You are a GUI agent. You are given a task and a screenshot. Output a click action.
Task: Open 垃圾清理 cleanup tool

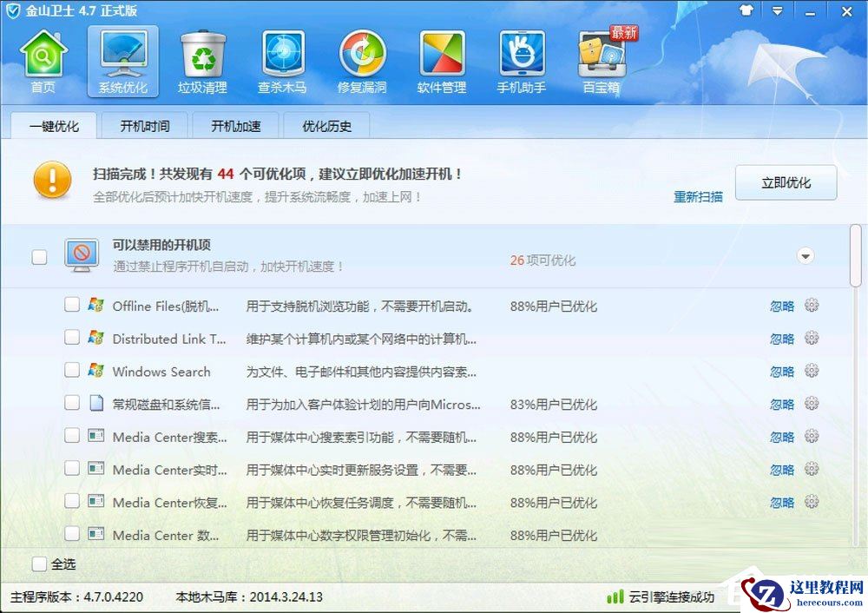pos(202,61)
